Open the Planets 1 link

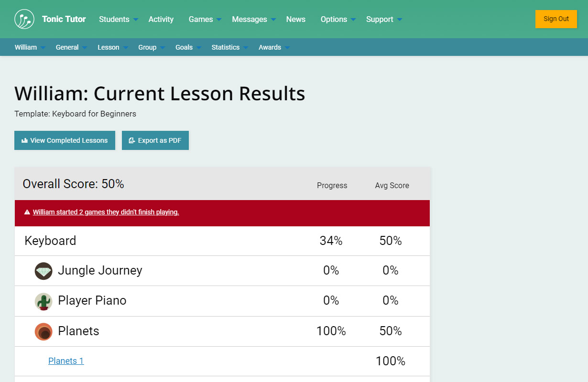pyautogui.click(x=66, y=361)
